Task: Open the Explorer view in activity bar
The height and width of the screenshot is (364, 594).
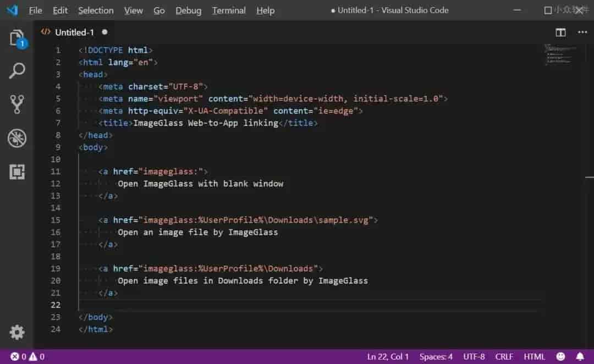Action: 18,38
